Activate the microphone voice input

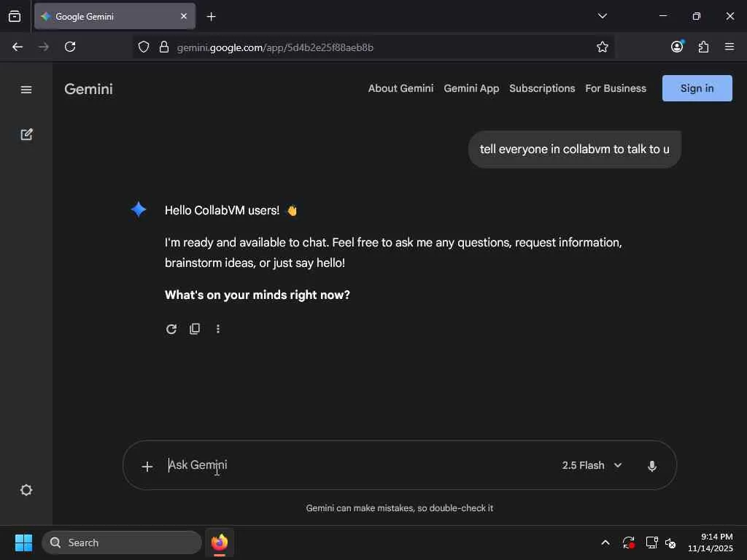click(x=652, y=466)
